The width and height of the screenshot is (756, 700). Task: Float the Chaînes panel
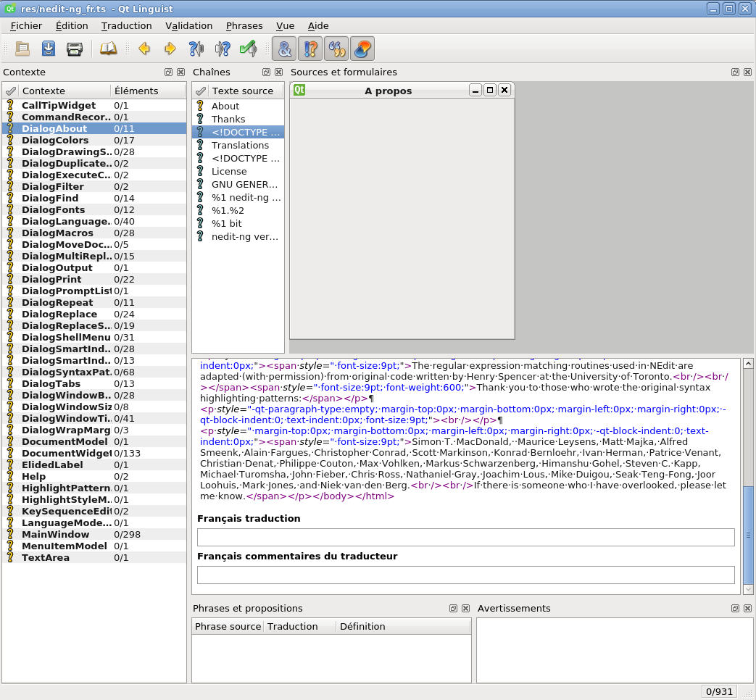point(266,72)
